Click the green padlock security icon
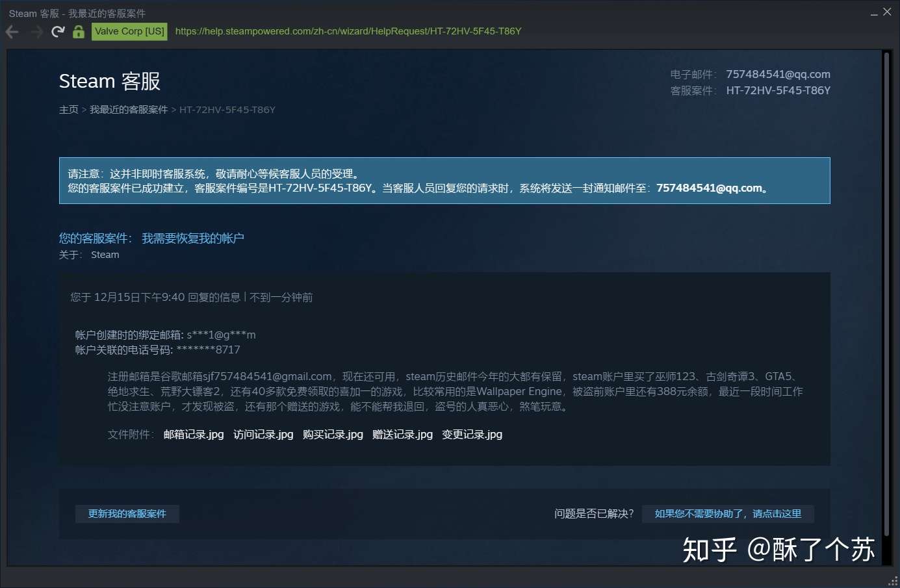The width and height of the screenshot is (900, 588). click(79, 31)
